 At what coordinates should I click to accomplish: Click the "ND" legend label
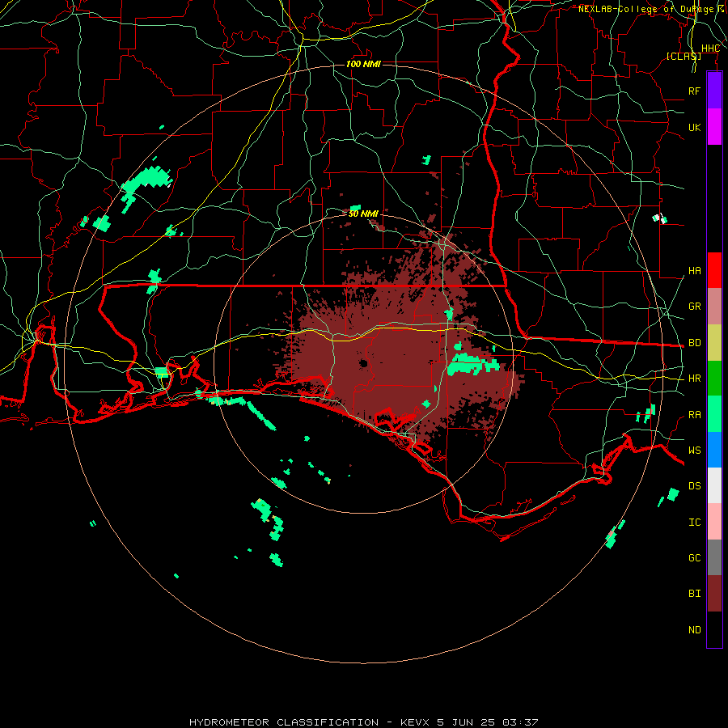[694, 630]
